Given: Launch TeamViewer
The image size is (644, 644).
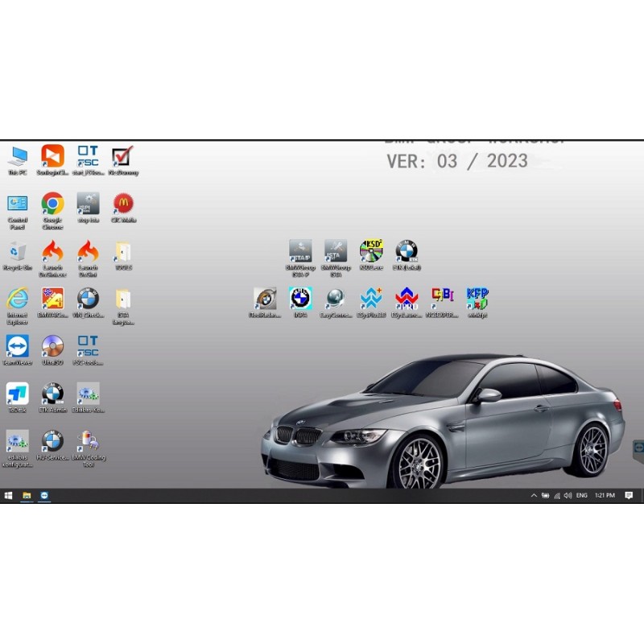Looking at the screenshot, I should coord(18,346).
